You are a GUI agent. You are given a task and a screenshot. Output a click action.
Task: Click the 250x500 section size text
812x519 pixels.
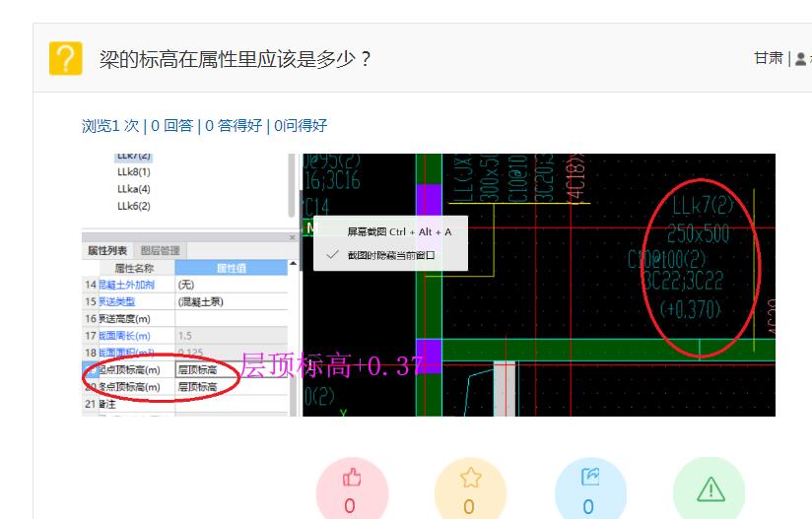click(698, 233)
